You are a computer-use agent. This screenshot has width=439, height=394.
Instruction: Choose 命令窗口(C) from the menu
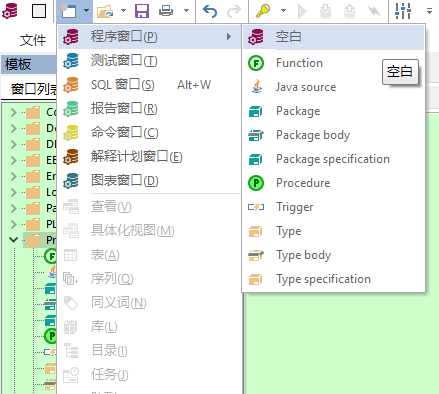coord(150,133)
